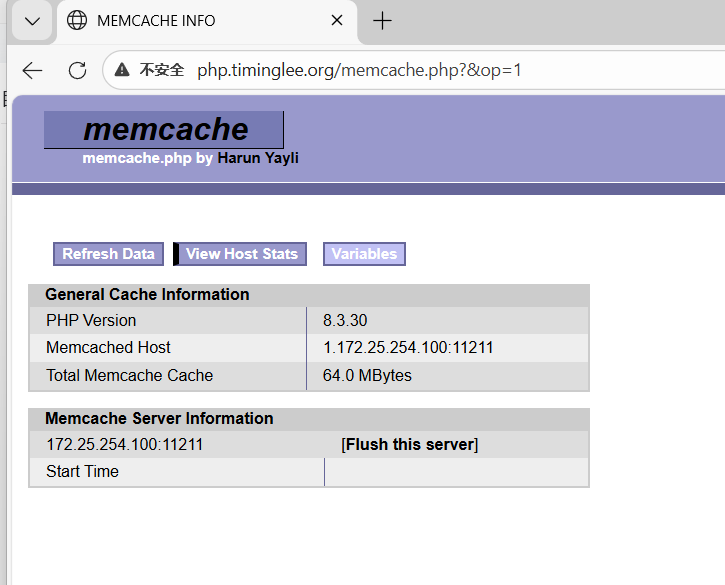Click the not secure warning icon

[x=122, y=70]
